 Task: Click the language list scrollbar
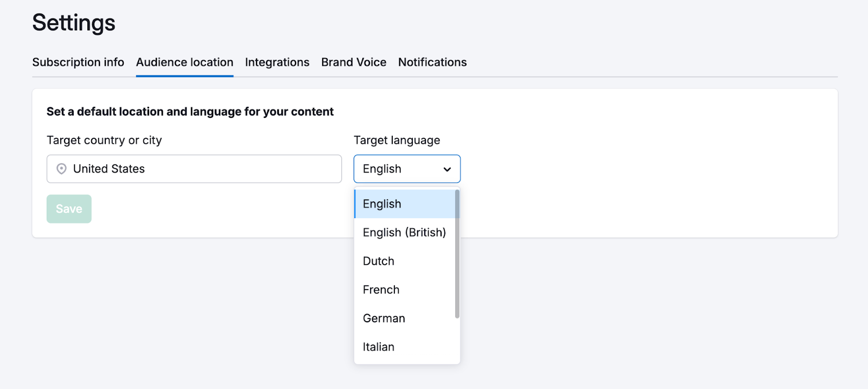pyautogui.click(x=457, y=254)
